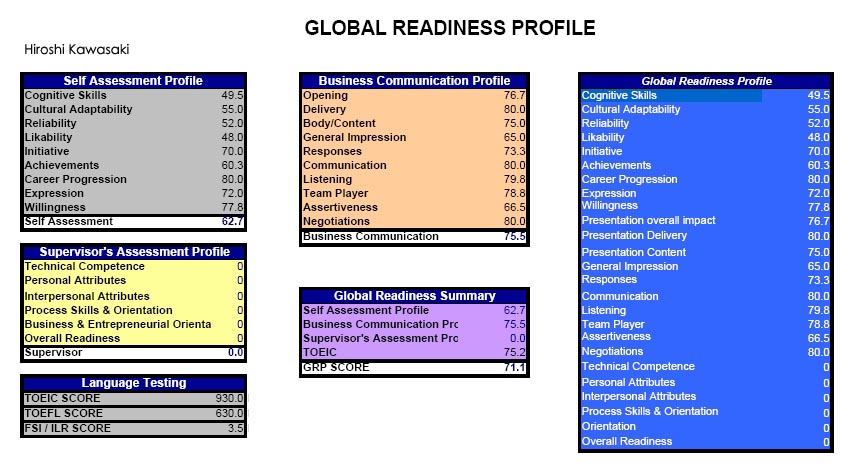Select Body/Content in Business Communication Profile
The height and width of the screenshot is (476, 857).
[339, 124]
